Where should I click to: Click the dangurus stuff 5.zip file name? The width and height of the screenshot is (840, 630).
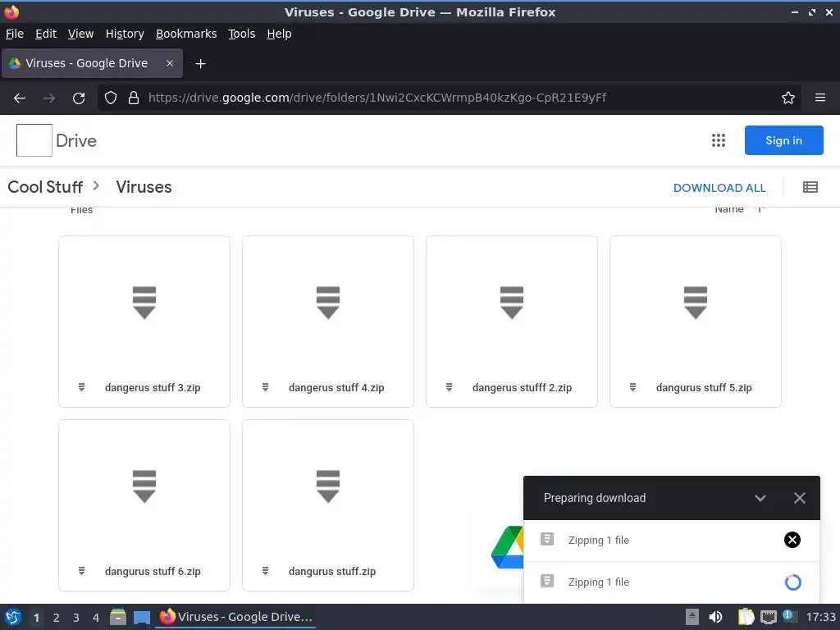(x=703, y=387)
